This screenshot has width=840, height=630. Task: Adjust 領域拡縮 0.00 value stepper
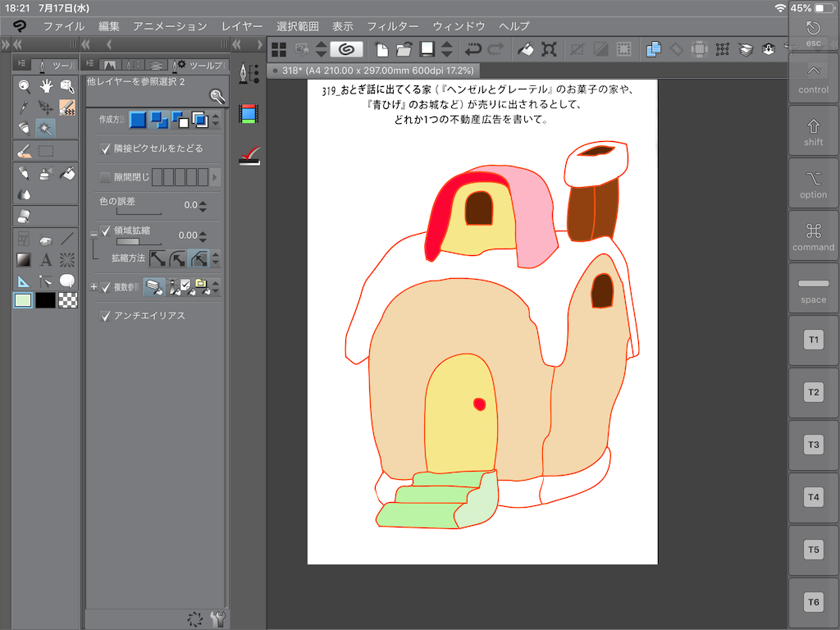pos(203,235)
